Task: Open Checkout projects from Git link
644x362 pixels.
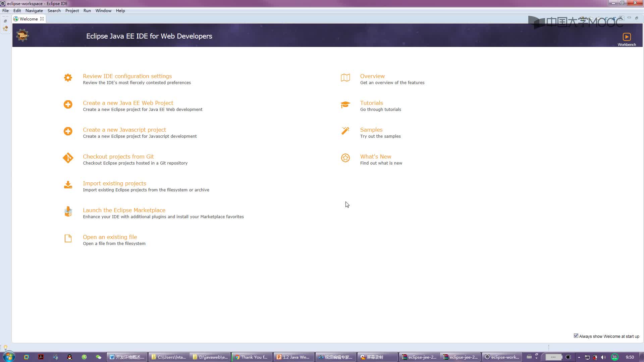Action: (118, 157)
